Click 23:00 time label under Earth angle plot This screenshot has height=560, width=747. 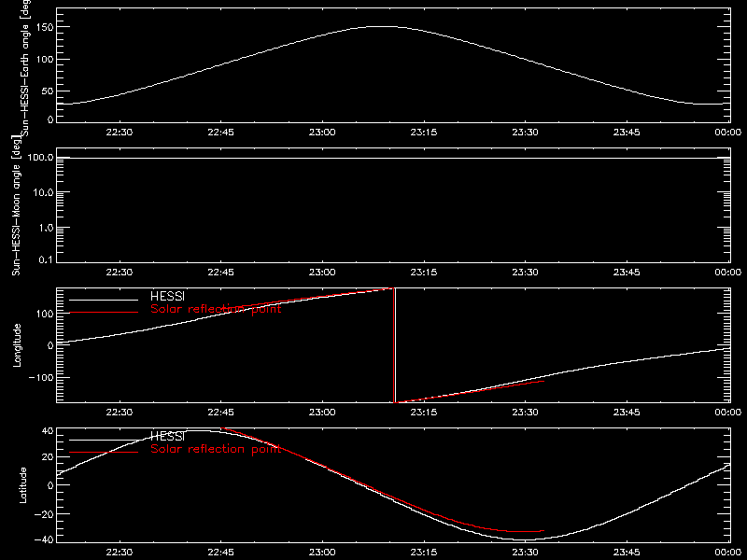coord(322,133)
